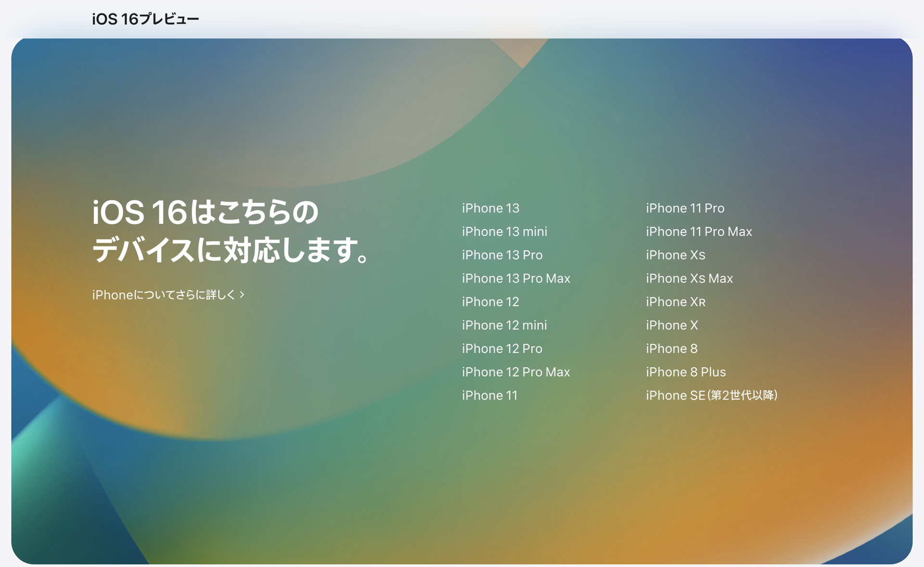Click the iOS 16プレビュー page title
Image resolution: width=924 pixels, height=567 pixels.
145,19
